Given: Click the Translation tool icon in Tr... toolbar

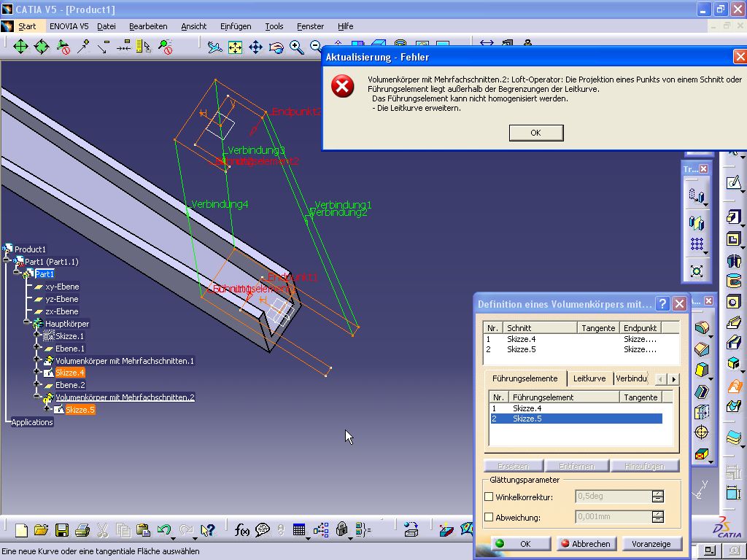Looking at the screenshot, I should tap(697, 195).
